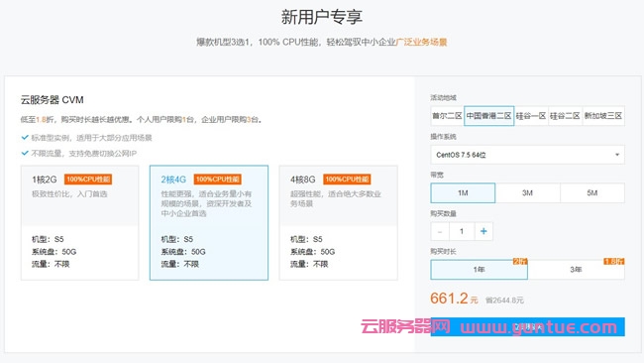Click the 661.2元 price text
644x363 pixels.
click(454, 299)
